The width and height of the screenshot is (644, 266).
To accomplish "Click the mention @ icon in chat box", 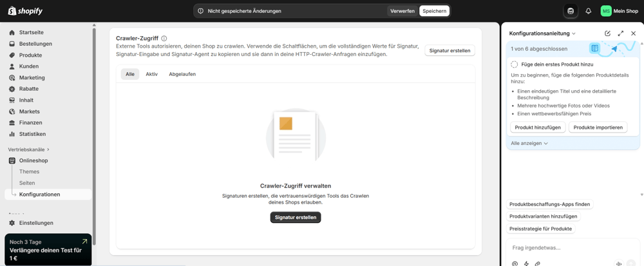I will pos(515,263).
